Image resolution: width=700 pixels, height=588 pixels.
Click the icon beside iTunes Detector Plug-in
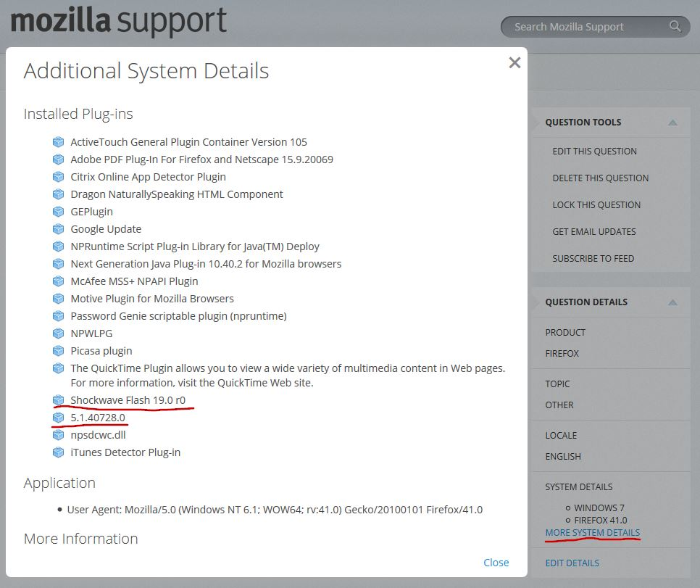click(59, 452)
